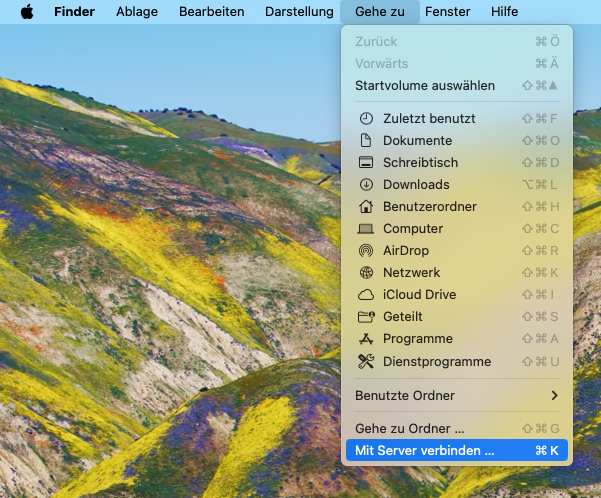Open the Fenster menu in menu bar
The width and height of the screenshot is (601, 498).
tap(447, 12)
